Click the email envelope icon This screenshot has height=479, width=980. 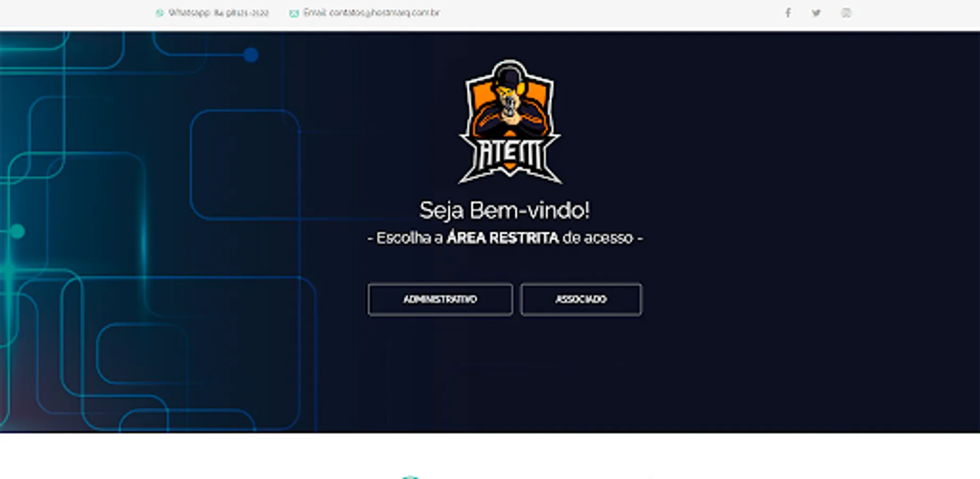[294, 13]
